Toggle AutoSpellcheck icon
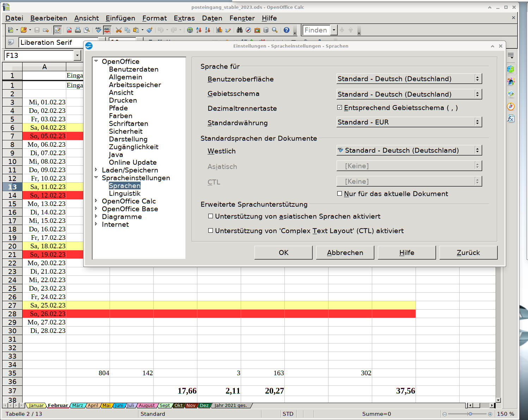The width and height of the screenshot is (528, 420). tap(107, 30)
